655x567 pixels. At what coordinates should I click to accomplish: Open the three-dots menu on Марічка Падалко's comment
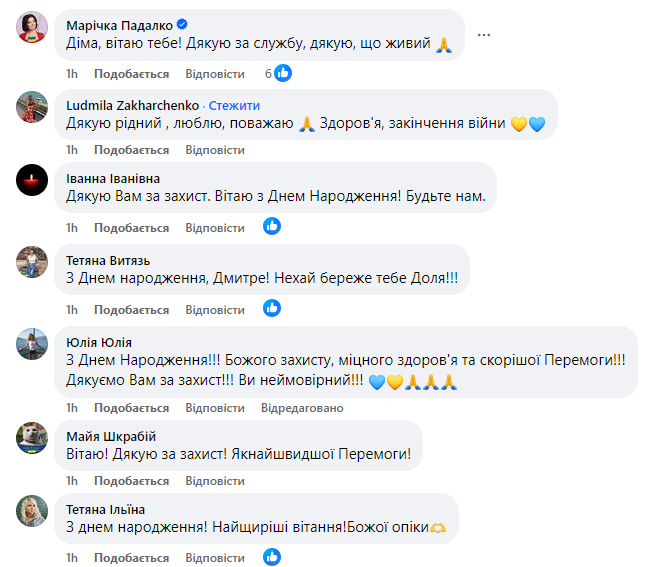point(484,34)
